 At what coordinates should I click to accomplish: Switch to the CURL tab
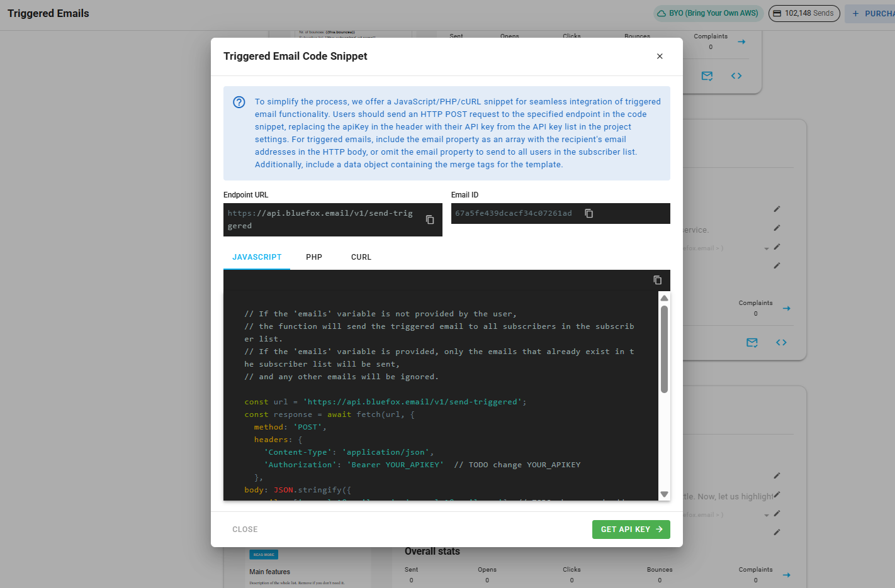tap(361, 257)
